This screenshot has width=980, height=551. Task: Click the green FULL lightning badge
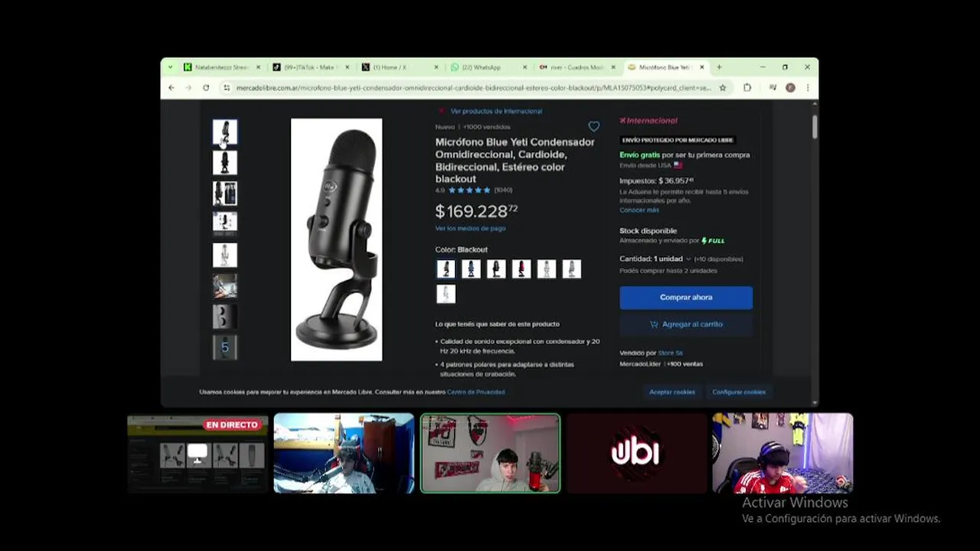713,241
